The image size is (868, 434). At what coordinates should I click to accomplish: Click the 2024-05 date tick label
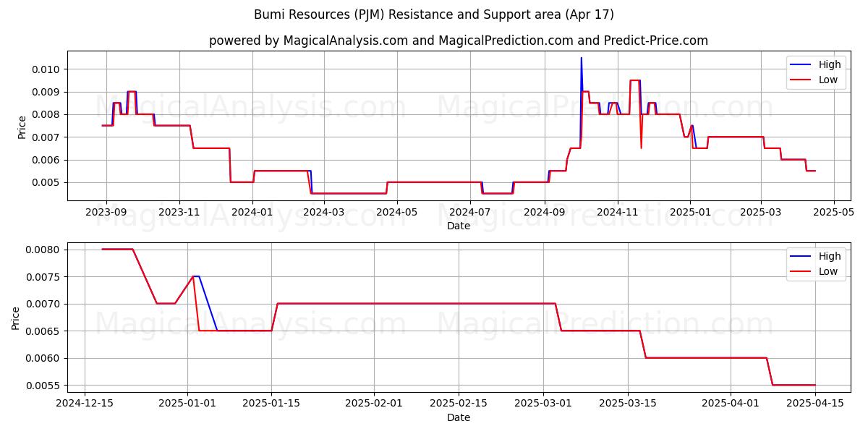(397, 213)
